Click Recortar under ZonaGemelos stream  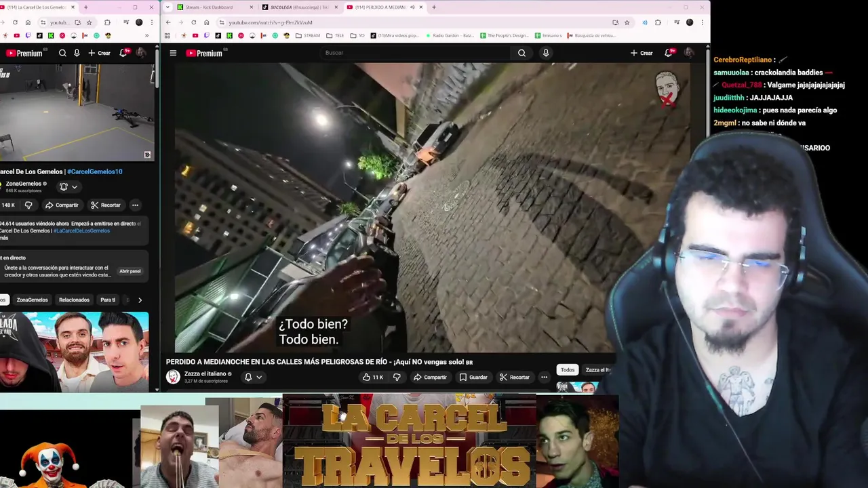point(106,205)
